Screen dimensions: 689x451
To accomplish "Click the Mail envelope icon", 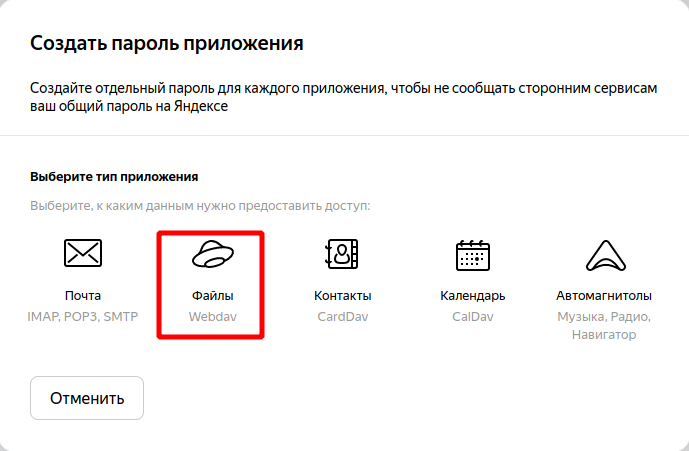I will (x=83, y=255).
